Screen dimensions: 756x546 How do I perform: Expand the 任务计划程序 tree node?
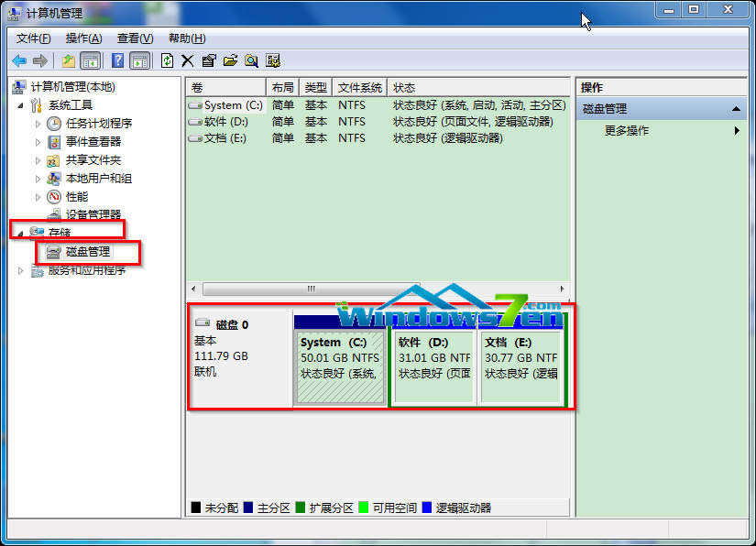point(38,124)
